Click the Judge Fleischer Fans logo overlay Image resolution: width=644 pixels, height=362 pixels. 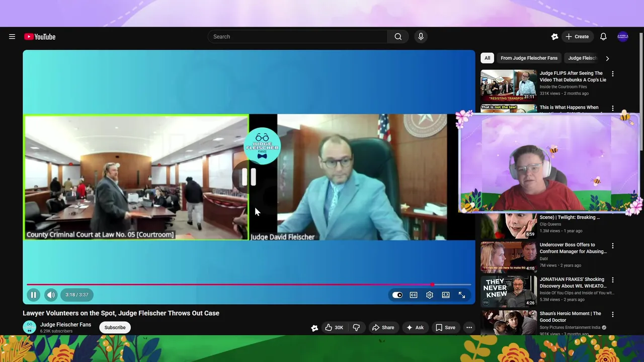[262, 146]
